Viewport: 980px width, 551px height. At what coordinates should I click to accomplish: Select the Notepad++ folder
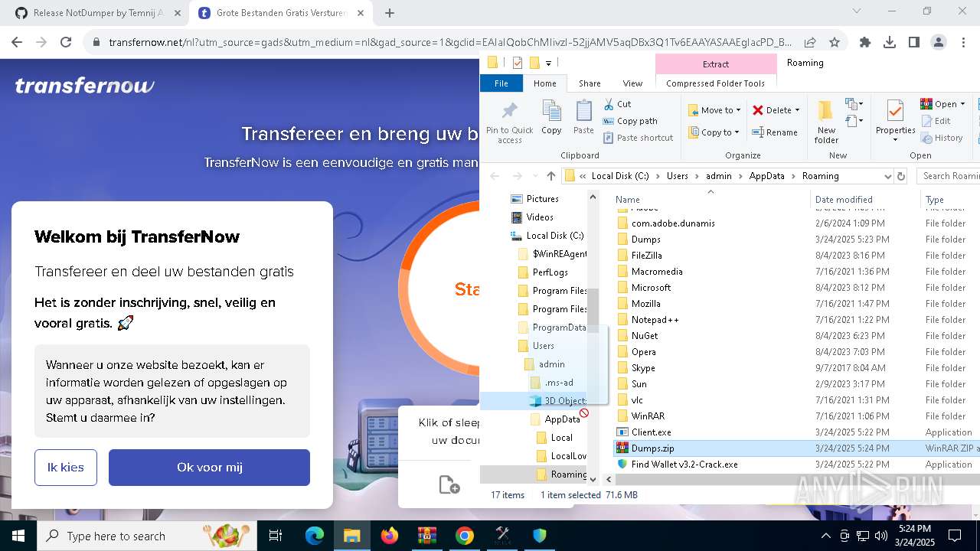click(x=655, y=320)
